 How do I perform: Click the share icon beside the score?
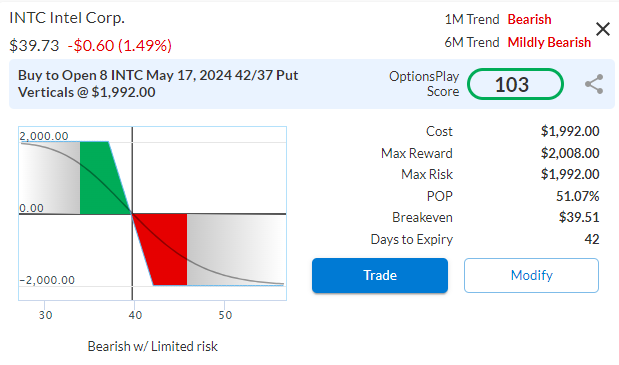point(594,84)
